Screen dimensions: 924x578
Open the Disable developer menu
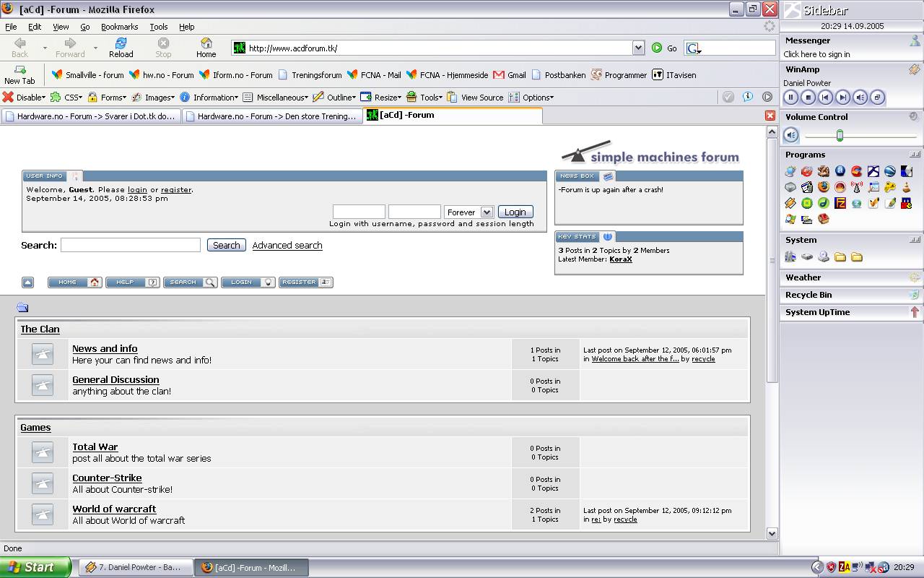[x=24, y=98]
